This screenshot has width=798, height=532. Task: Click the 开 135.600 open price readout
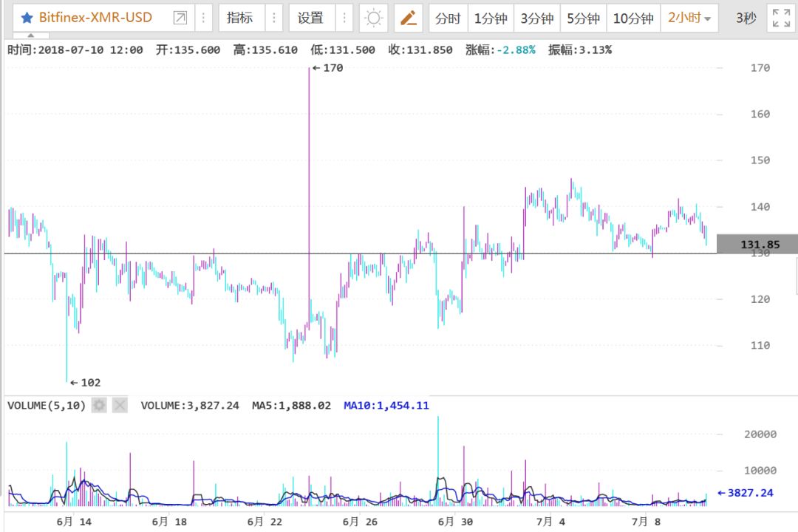click(x=188, y=50)
